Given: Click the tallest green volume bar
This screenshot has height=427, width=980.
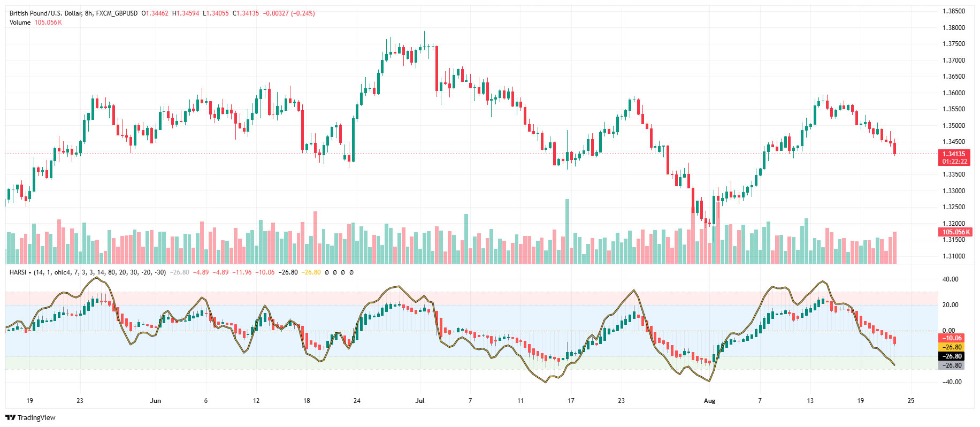Looking at the screenshot, I should (567, 231).
